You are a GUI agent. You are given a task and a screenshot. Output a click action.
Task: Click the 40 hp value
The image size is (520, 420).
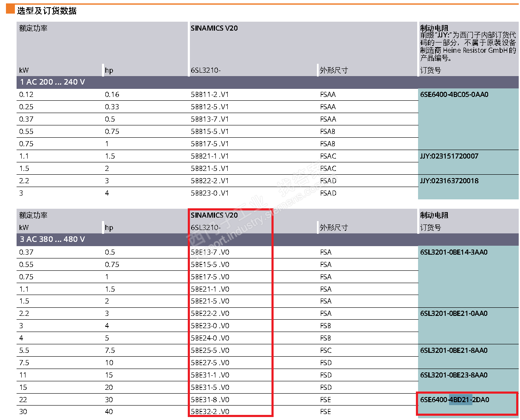[109, 411]
